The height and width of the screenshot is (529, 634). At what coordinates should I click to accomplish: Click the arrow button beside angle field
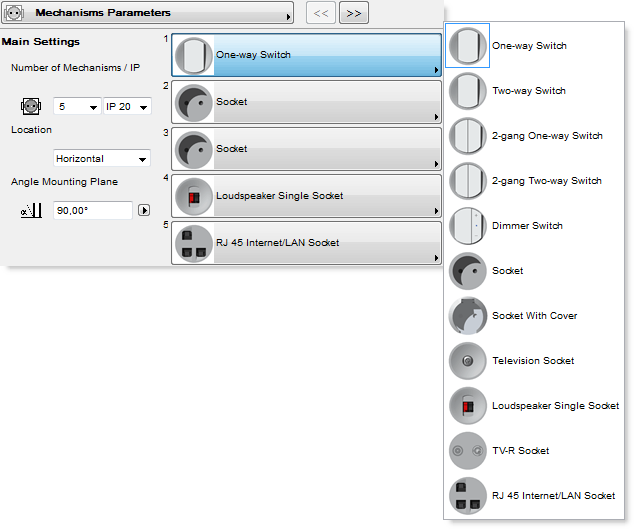(143, 211)
